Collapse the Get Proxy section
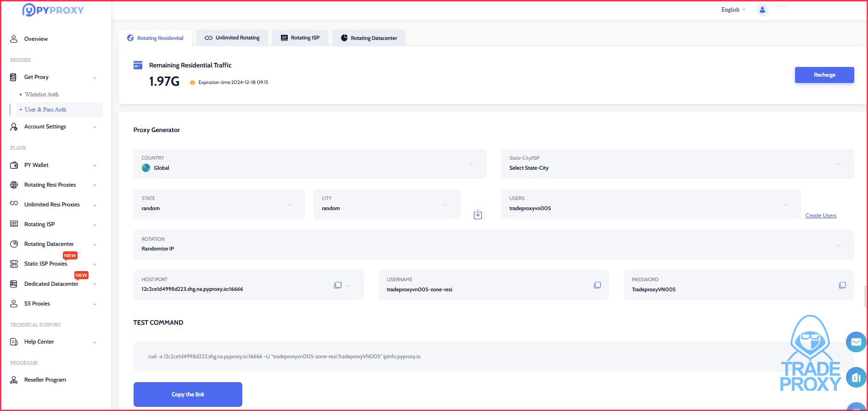The image size is (868, 411). coord(95,78)
